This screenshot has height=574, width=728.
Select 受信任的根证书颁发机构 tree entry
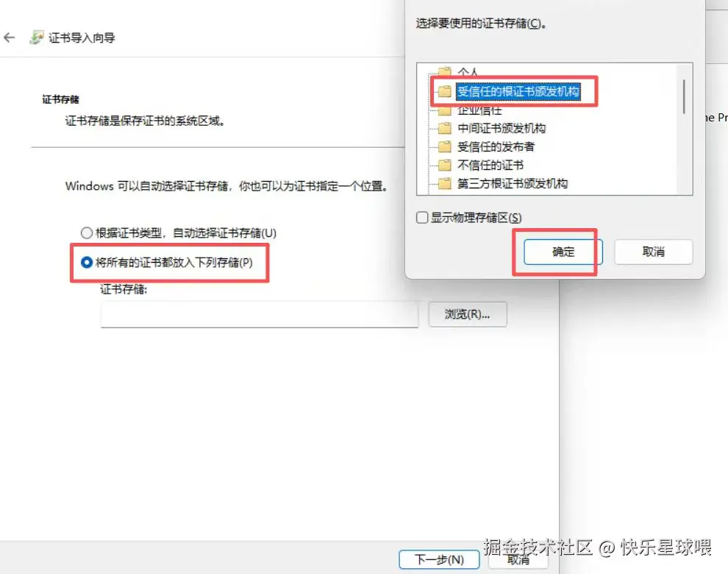pyautogui.click(x=518, y=91)
